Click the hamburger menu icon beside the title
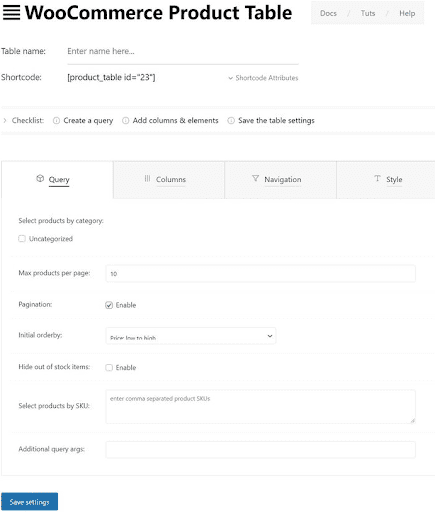Image resolution: width=435 pixels, height=512 pixels. 11,13
